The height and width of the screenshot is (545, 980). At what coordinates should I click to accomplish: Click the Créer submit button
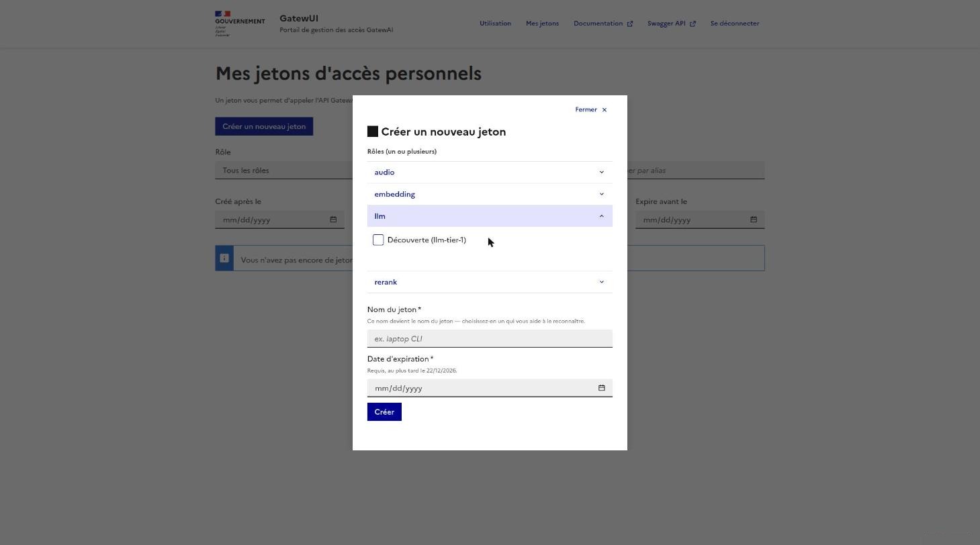pos(384,412)
